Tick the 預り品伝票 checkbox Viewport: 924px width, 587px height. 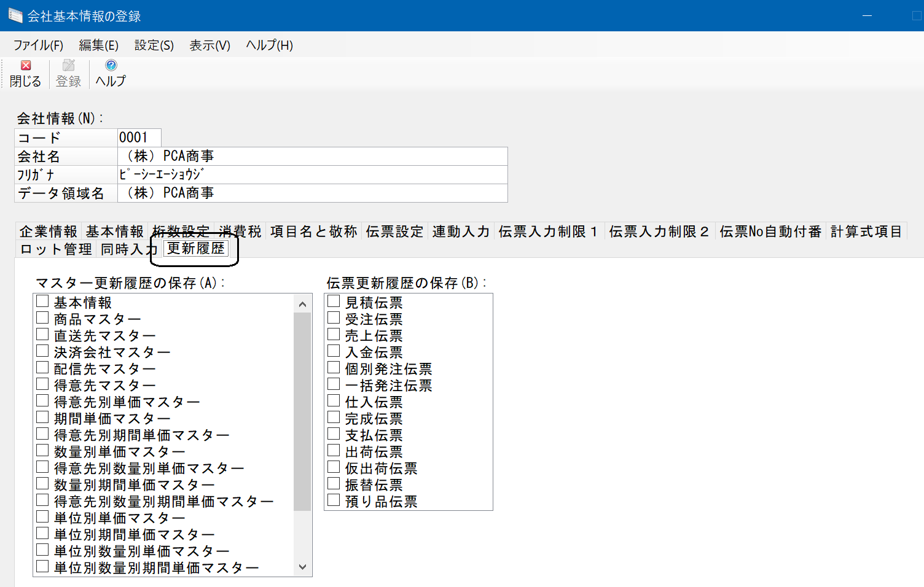click(334, 500)
